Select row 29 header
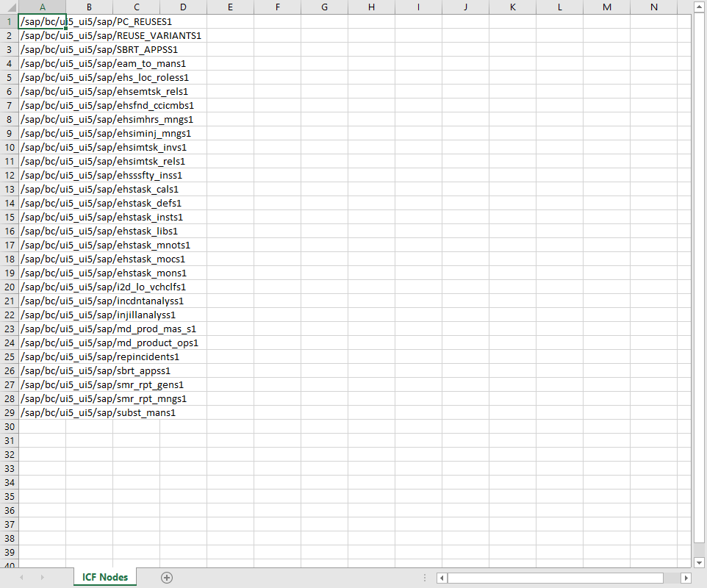This screenshot has height=588, width=707. tap(9, 413)
